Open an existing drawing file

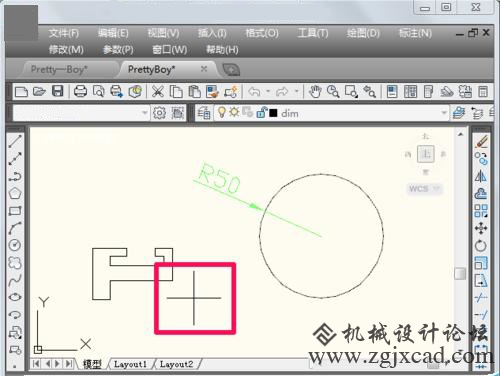click(x=39, y=91)
